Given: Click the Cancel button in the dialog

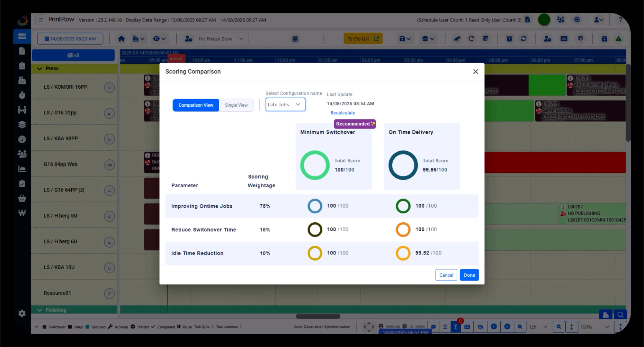Looking at the screenshot, I should pyautogui.click(x=446, y=275).
